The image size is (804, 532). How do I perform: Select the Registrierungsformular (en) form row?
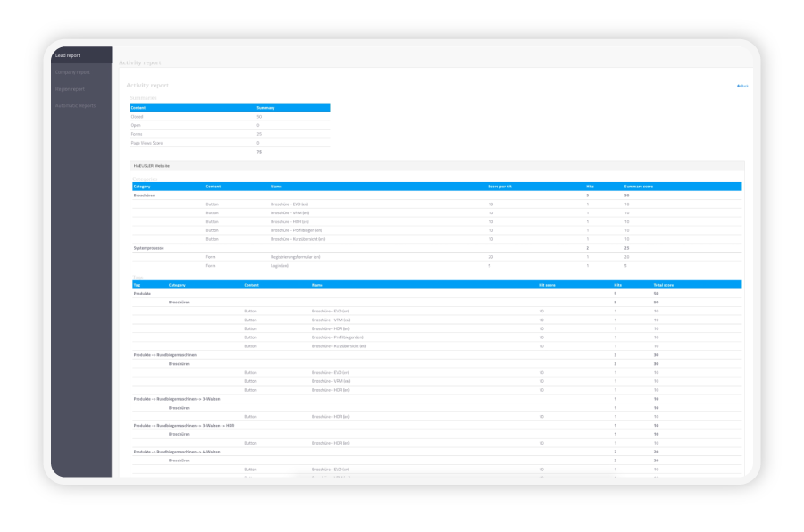pos(295,256)
